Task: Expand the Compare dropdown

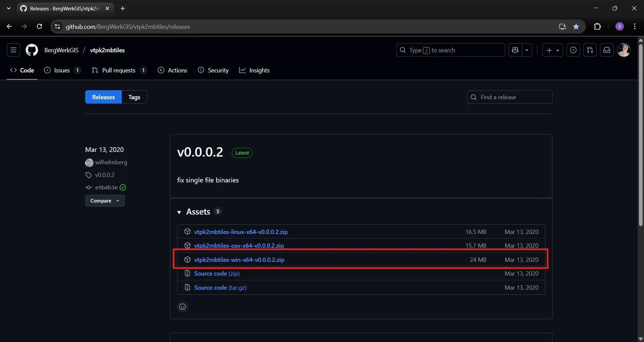Action: click(x=105, y=200)
